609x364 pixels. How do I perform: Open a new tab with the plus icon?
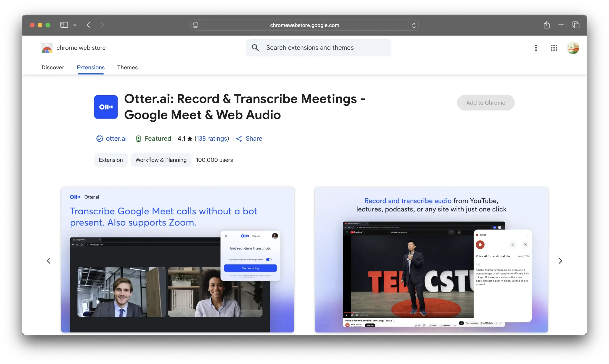(x=561, y=25)
